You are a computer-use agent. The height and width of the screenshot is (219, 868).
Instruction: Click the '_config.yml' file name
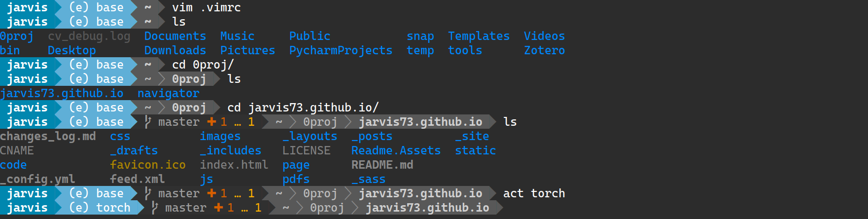[37, 180]
